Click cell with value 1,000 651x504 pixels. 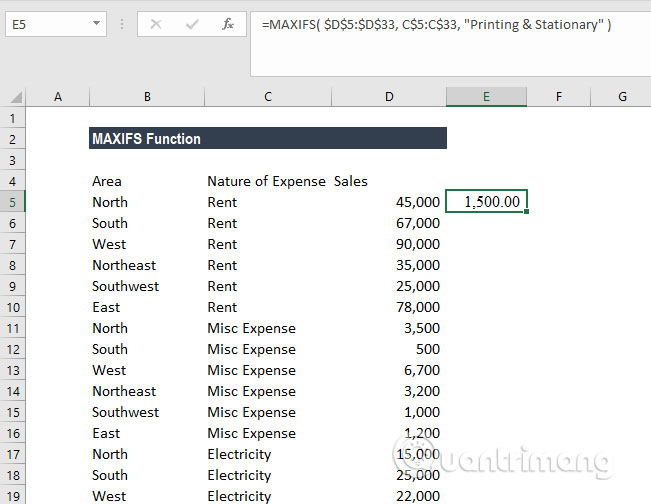click(389, 412)
